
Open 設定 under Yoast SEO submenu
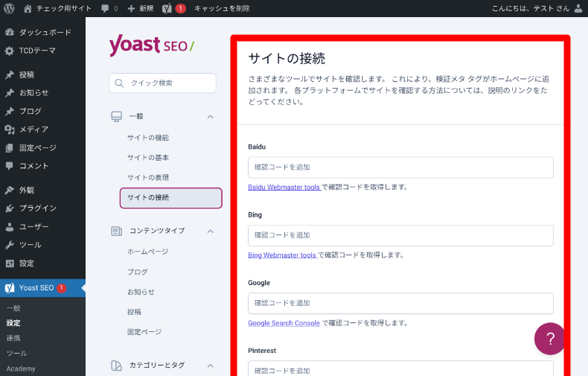(x=13, y=322)
